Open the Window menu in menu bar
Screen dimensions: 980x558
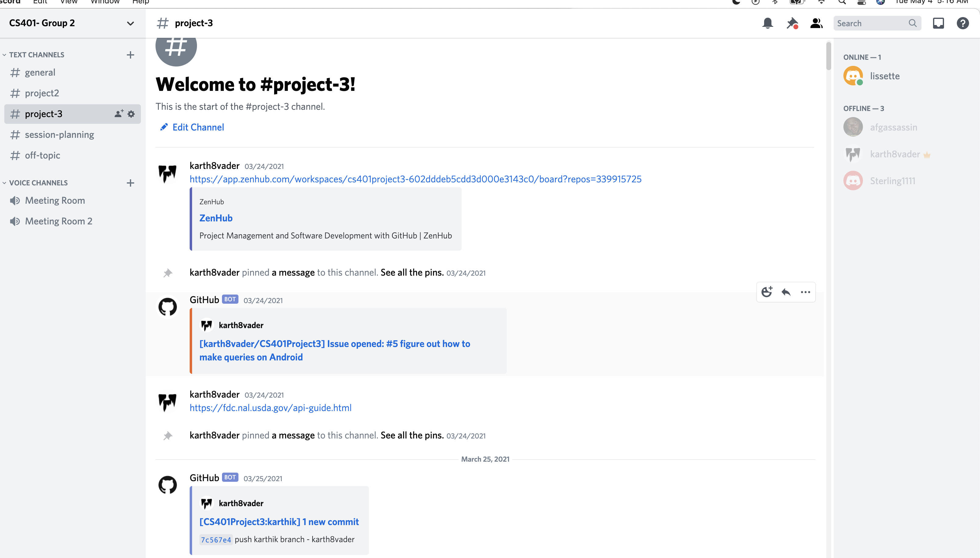tap(105, 2)
